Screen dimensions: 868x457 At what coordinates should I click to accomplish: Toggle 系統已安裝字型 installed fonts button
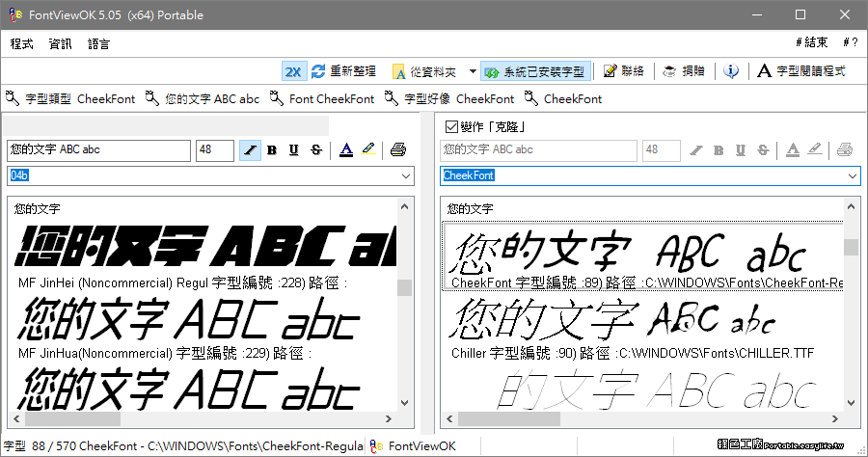535,71
